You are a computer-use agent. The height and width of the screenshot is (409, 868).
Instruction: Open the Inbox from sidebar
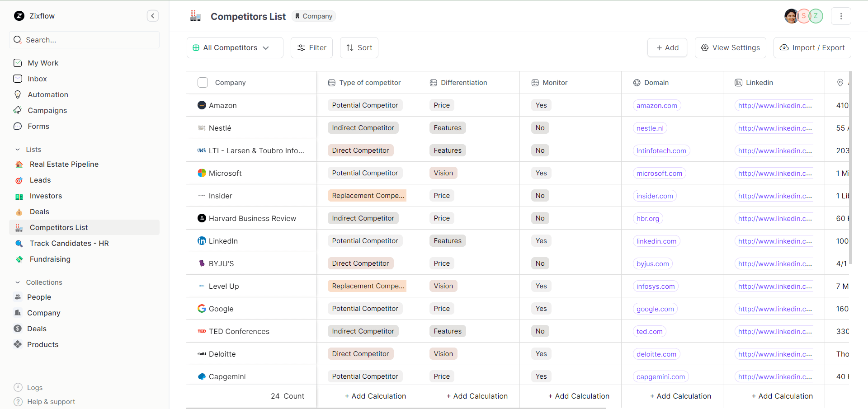pos(37,79)
